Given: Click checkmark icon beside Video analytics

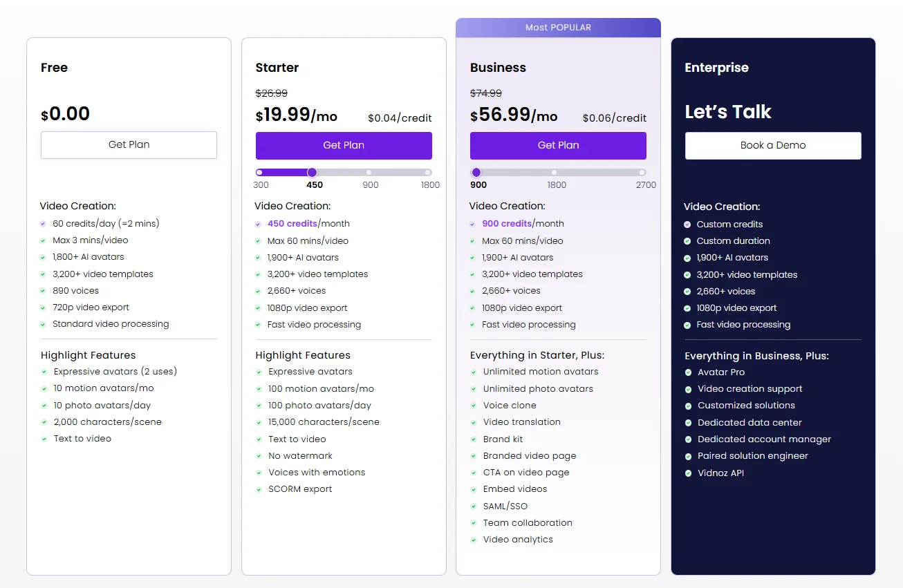Looking at the screenshot, I should click(474, 540).
